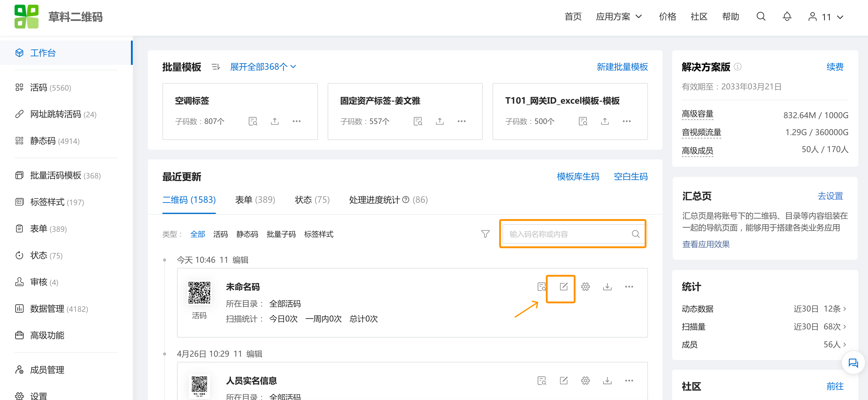The height and width of the screenshot is (400, 868).
Task: Open 批量活码模板 in sidebar
Action: (65, 175)
